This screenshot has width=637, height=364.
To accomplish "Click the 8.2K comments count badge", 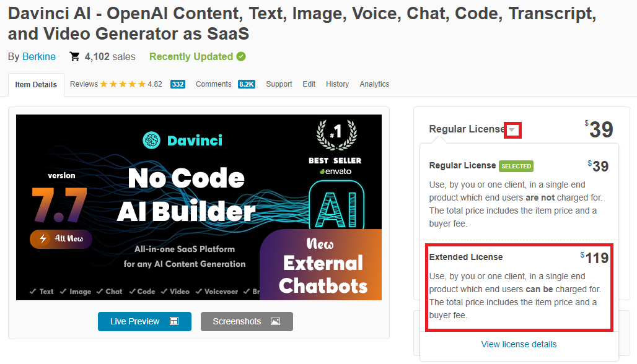I will (247, 84).
